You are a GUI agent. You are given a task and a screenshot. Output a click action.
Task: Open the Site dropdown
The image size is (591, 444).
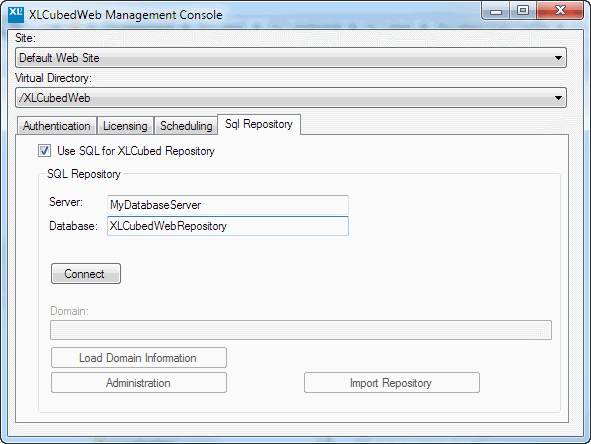(291, 58)
